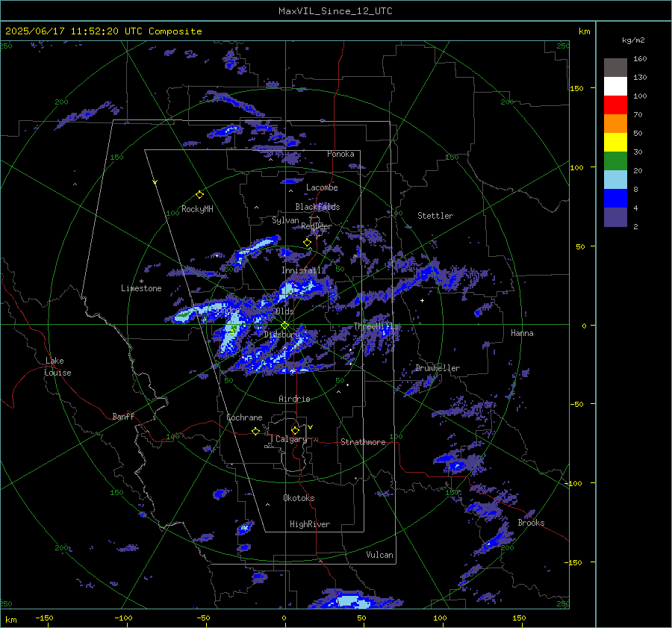This screenshot has width=672, height=628.
Task: Click the Stettler city label
Action: click(435, 216)
